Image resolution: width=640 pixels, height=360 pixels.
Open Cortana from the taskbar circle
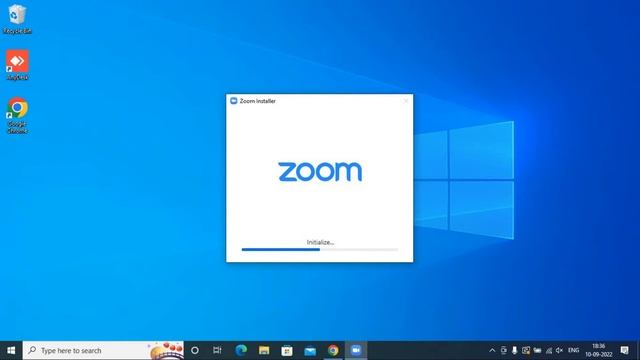tap(195, 350)
